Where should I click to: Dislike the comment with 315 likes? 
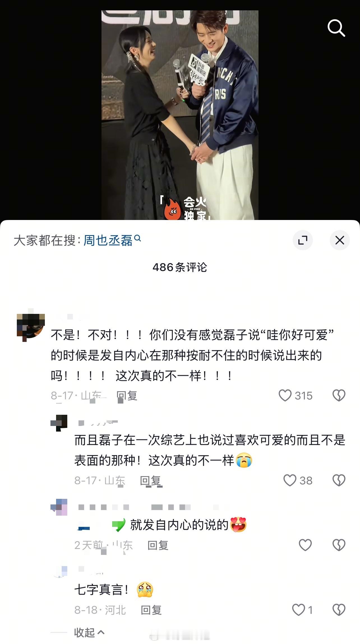[x=339, y=395]
